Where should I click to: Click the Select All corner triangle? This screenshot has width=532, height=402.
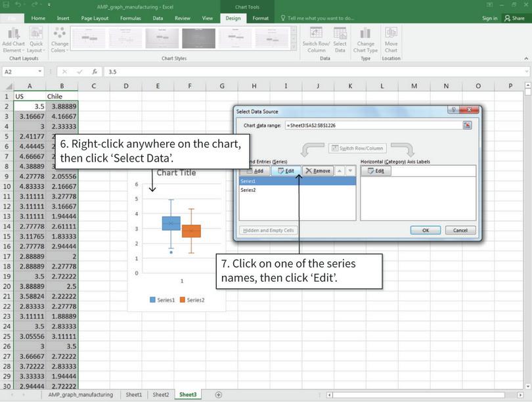pyautogui.click(x=9, y=86)
